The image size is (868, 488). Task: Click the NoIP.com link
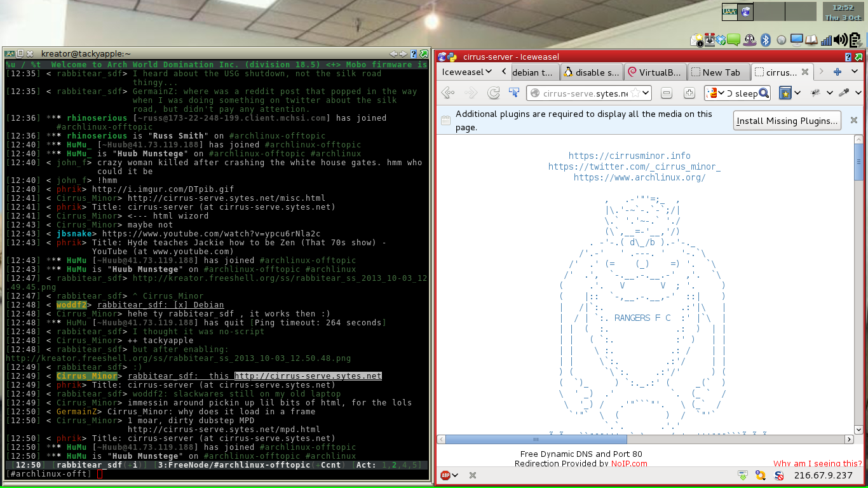tap(629, 463)
